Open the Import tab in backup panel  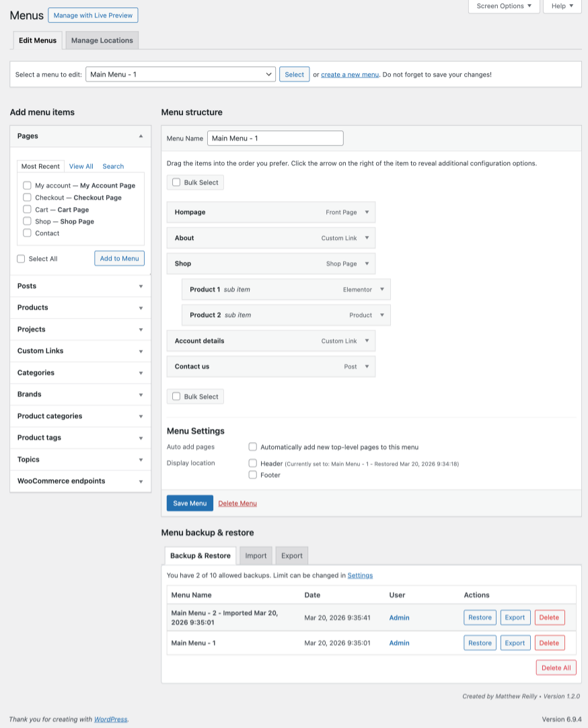tap(256, 556)
